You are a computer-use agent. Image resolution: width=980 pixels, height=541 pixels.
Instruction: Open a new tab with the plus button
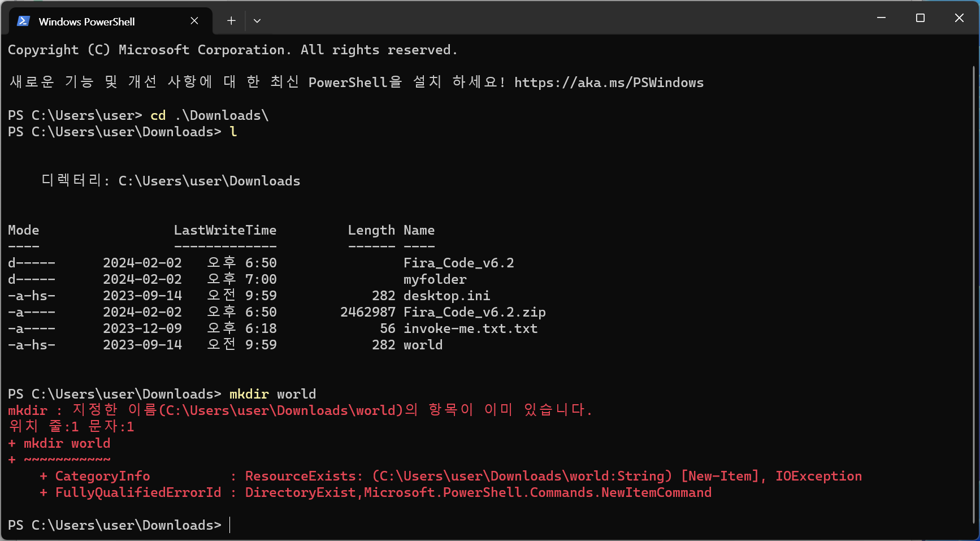pyautogui.click(x=231, y=21)
